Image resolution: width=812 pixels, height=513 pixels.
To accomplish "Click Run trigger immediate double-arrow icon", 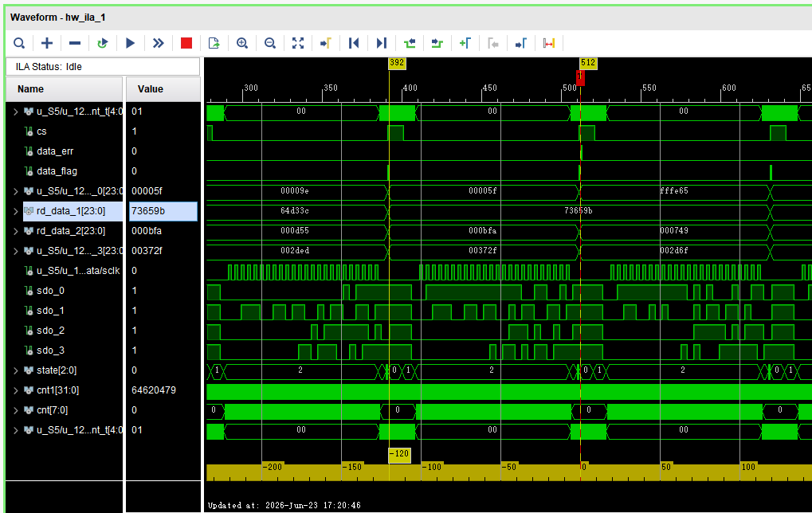I will (159, 43).
